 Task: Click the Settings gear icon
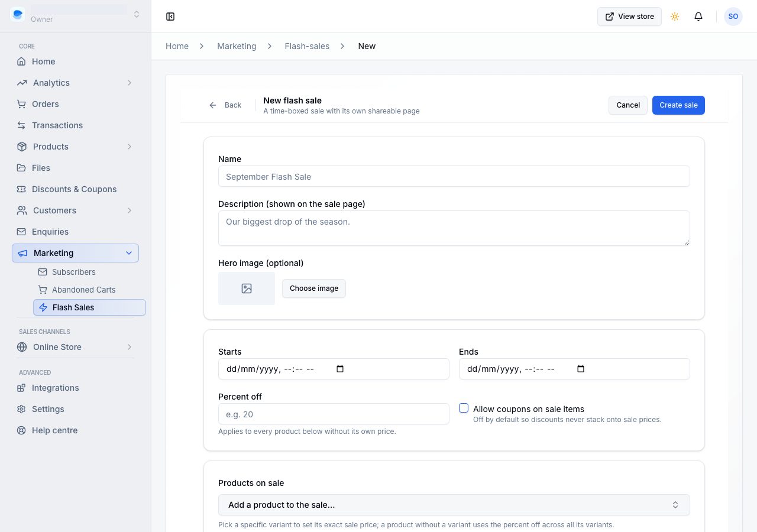21,409
